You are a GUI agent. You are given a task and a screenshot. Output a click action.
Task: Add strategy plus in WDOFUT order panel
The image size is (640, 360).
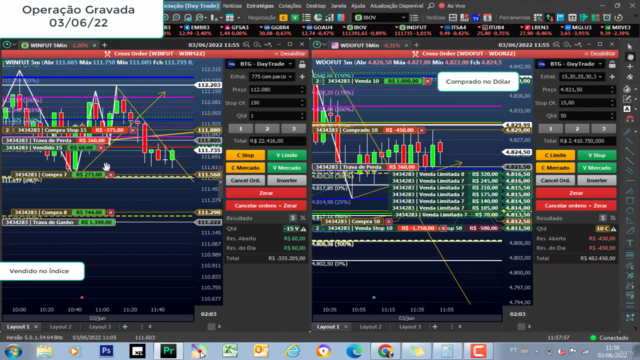point(612,77)
